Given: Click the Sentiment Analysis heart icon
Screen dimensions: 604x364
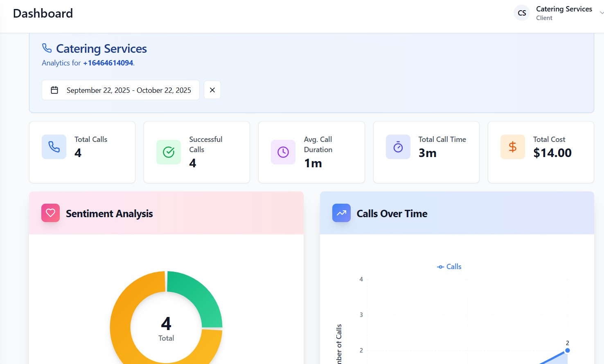Looking at the screenshot, I should pos(51,213).
